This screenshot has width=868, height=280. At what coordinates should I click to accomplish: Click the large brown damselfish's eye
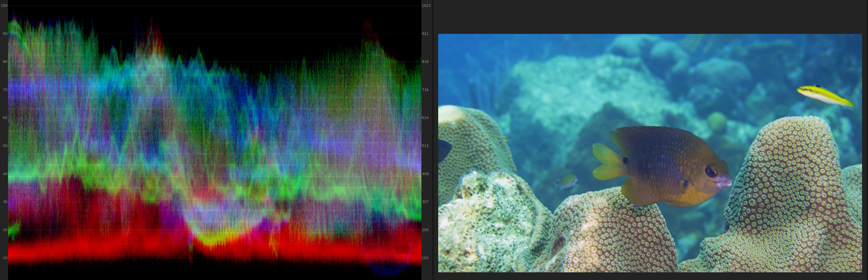click(x=711, y=172)
